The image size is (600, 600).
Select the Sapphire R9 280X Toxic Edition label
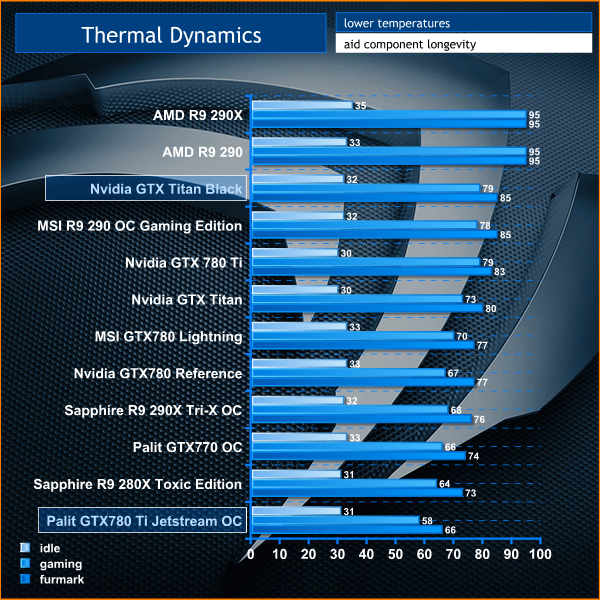click(138, 484)
